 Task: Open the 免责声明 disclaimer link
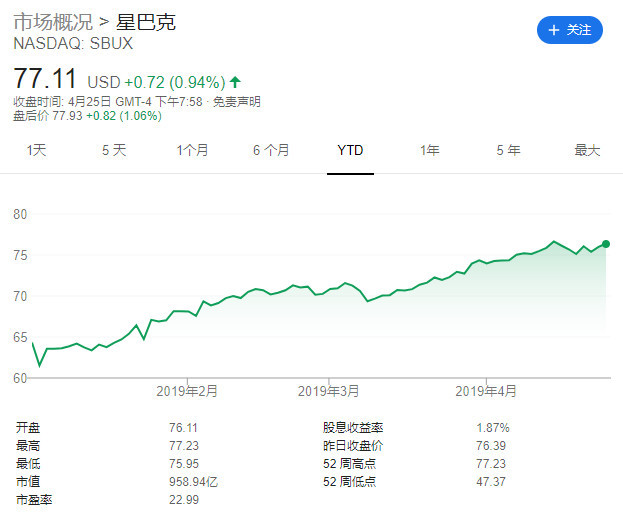pos(237,102)
